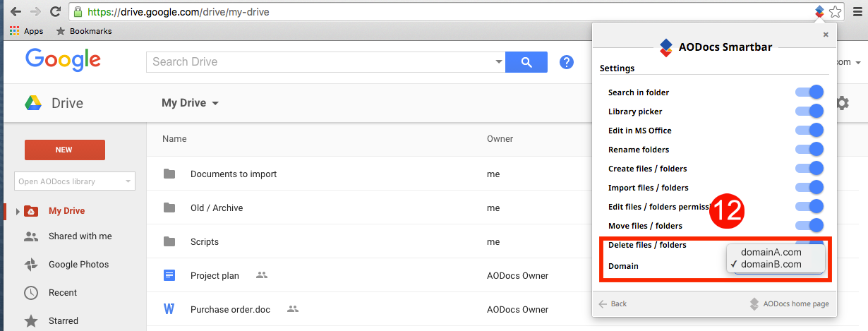Bookmark this page with the star icon
The height and width of the screenshot is (331, 868).
[836, 11]
